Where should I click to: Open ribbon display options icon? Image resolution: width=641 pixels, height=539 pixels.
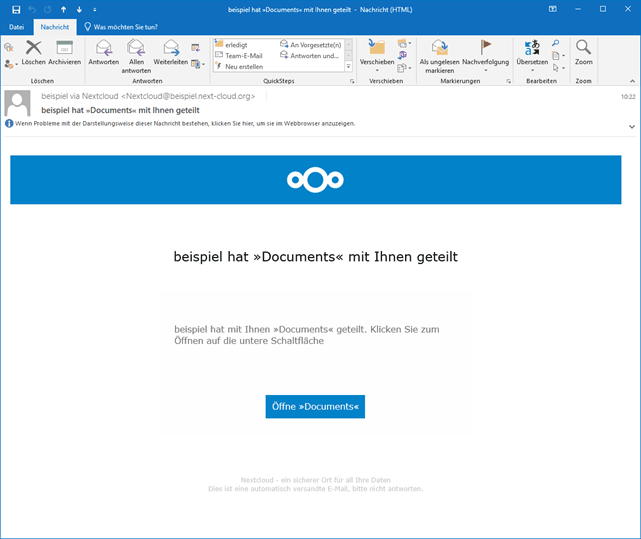pos(553,9)
